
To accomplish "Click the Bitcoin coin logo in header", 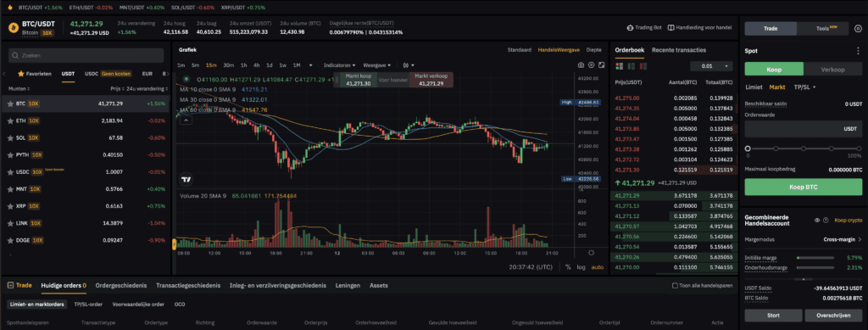I will pos(13,27).
